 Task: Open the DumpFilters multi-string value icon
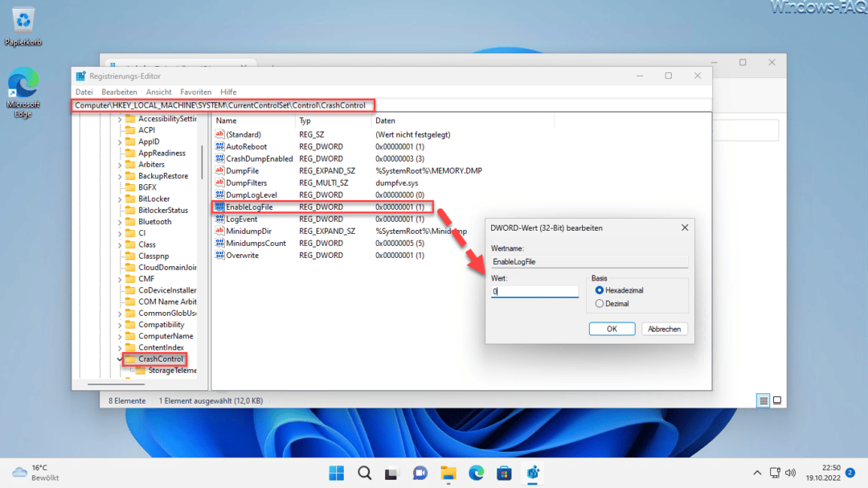(x=221, y=182)
